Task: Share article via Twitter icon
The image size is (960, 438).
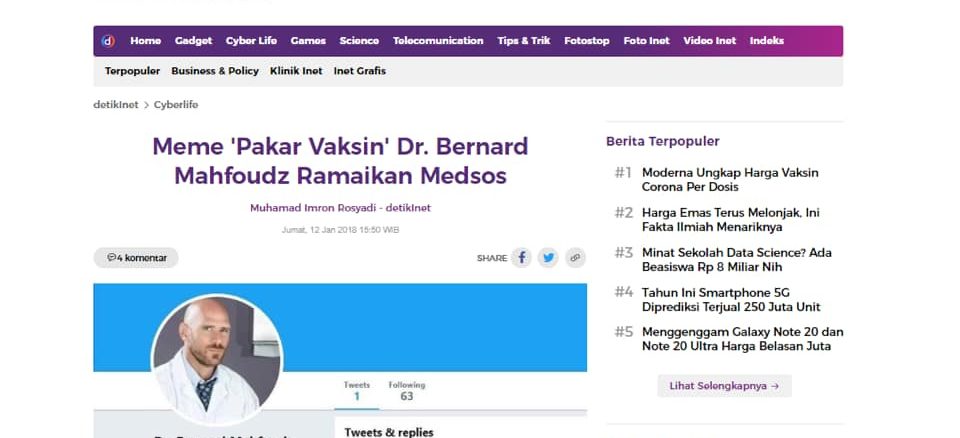Action: (548, 258)
